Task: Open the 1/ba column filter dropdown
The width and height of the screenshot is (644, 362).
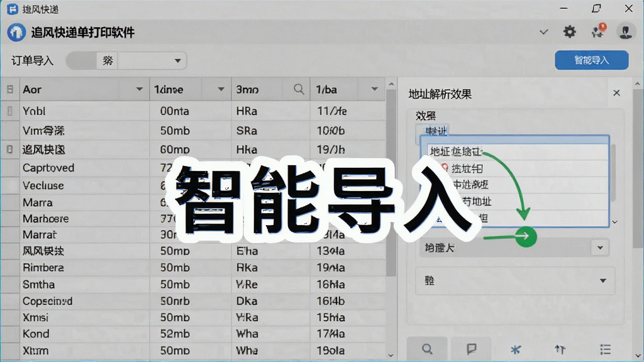Action: 375,89
